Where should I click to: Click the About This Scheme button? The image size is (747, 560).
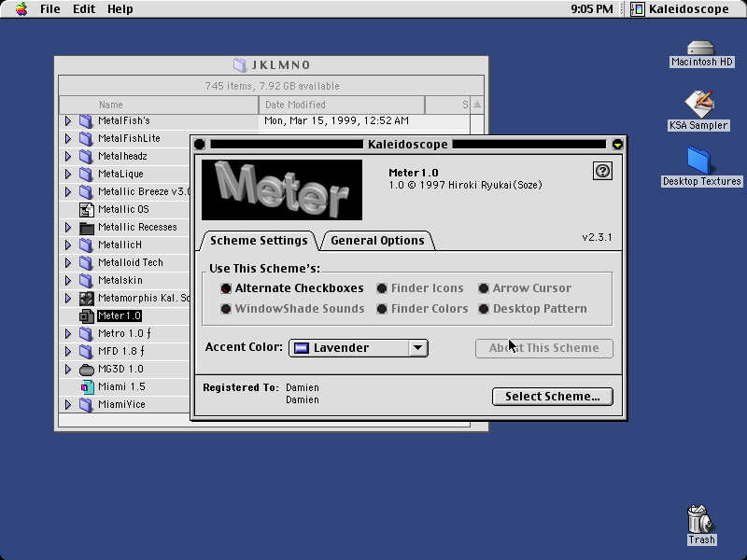pyautogui.click(x=544, y=348)
